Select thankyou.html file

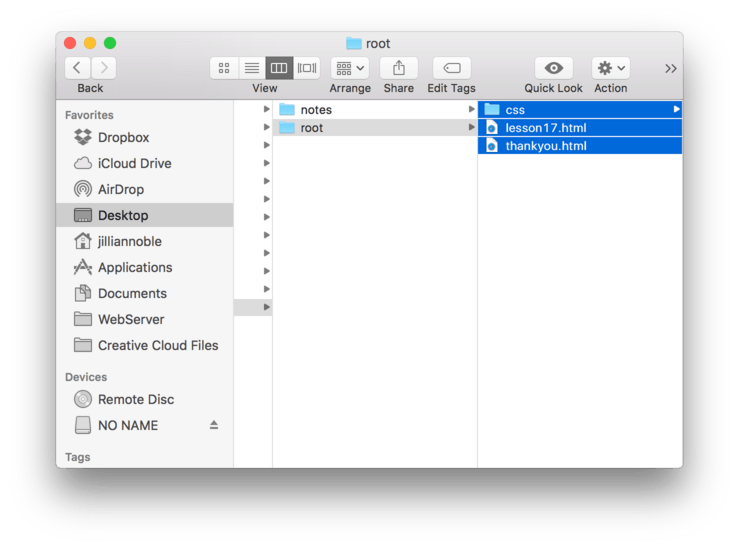click(580, 146)
